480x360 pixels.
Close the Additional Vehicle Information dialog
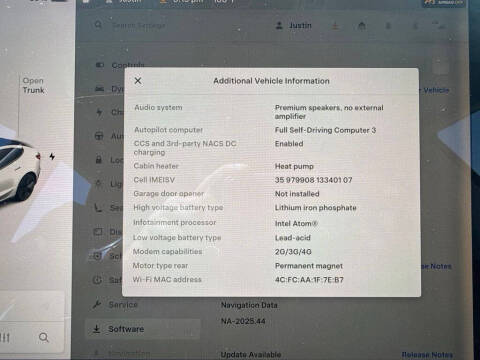click(x=138, y=81)
